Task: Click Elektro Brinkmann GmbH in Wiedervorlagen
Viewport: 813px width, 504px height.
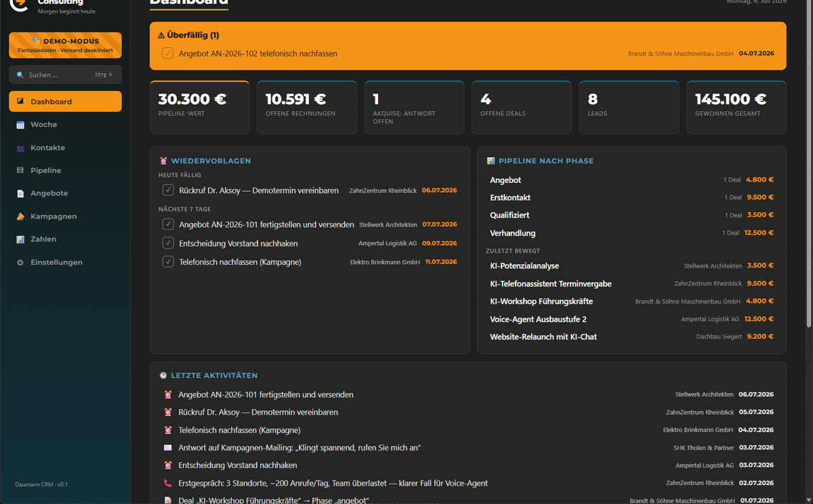Action: coord(385,262)
